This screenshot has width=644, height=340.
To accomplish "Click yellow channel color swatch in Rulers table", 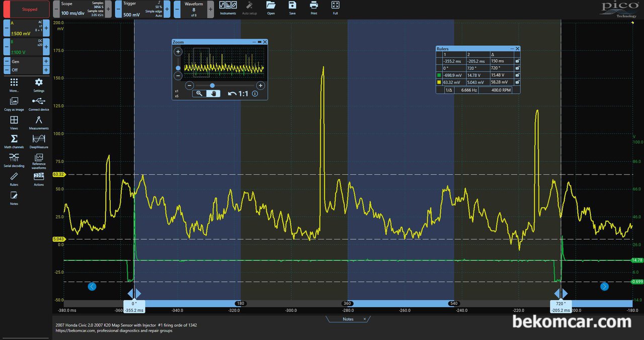I will [x=439, y=82].
